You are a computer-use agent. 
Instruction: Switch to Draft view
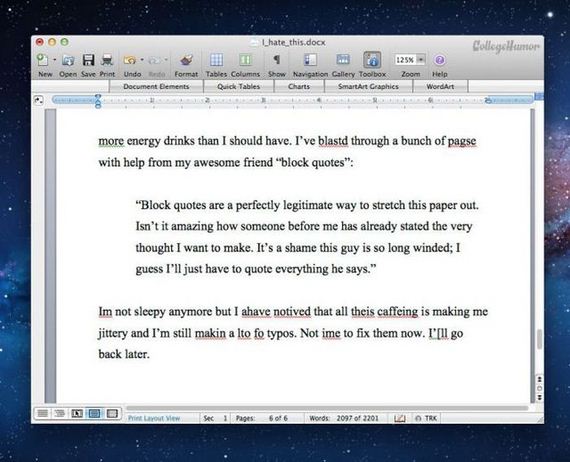click(x=43, y=413)
